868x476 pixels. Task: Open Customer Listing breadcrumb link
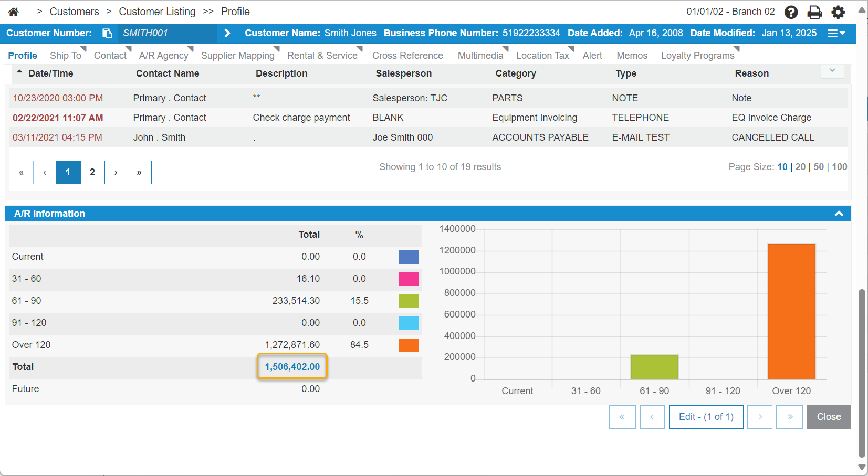tap(157, 12)
